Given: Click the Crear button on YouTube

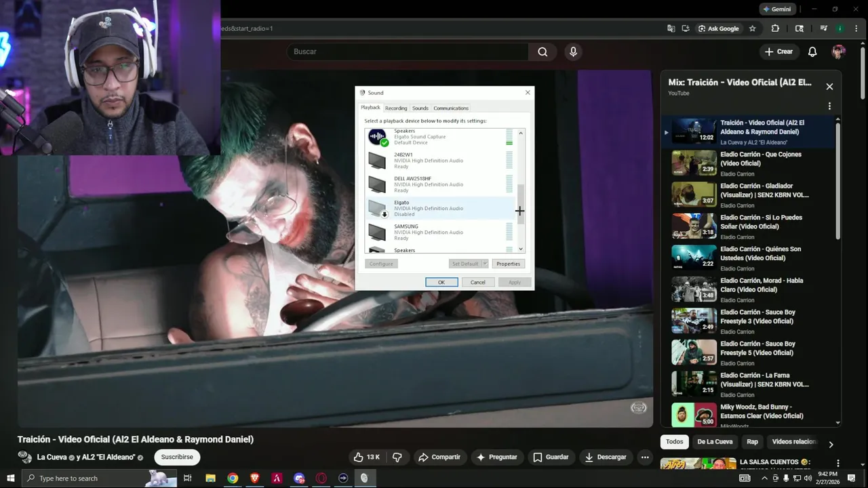Looking at the screenshot, I should [x=778, y=52].
